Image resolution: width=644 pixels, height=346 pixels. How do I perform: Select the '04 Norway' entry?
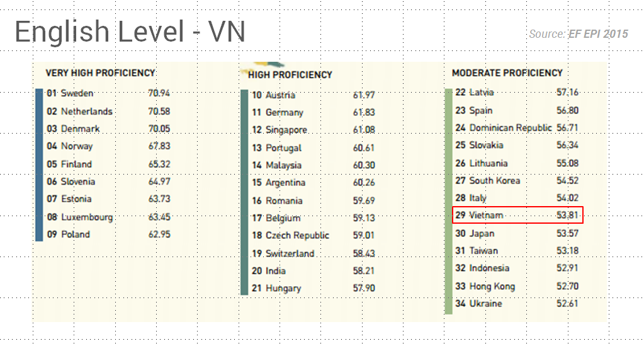(70, 146)
